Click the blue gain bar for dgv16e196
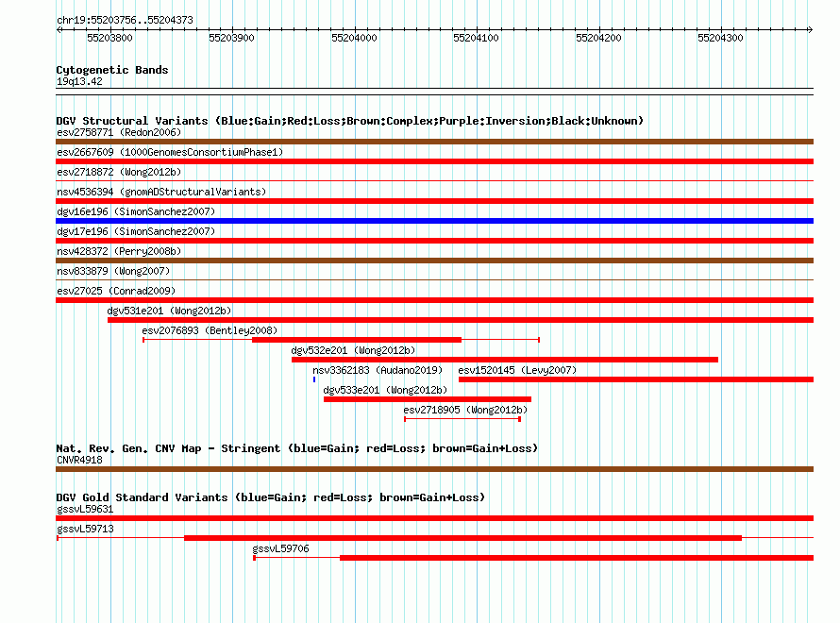Viewport: 840px width, 623px height. pyautogui.click(x=434, y=221)
